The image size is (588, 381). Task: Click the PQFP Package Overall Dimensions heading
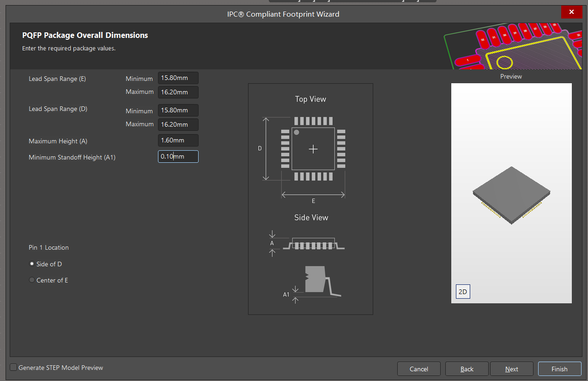(85, 35)
